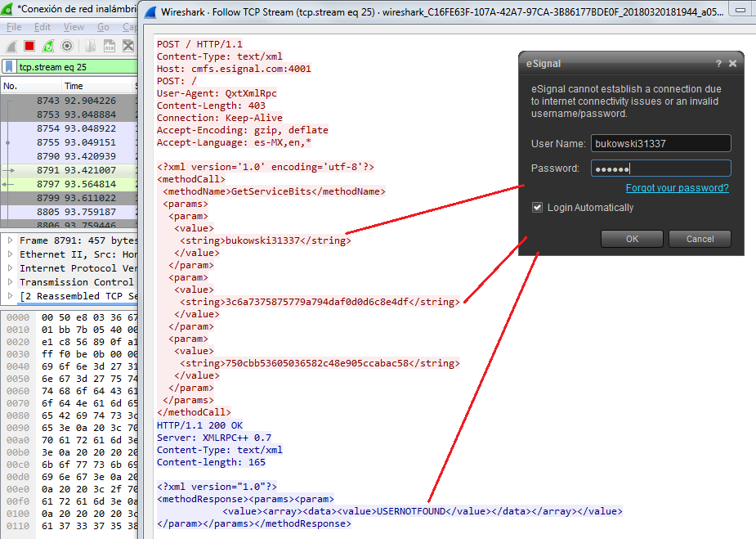Click the Password input field

click(x=661, y=168)
